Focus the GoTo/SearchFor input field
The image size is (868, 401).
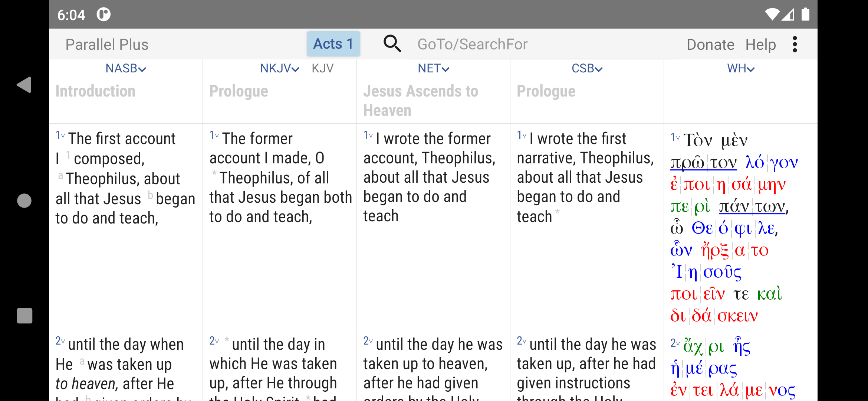point(543,45)
